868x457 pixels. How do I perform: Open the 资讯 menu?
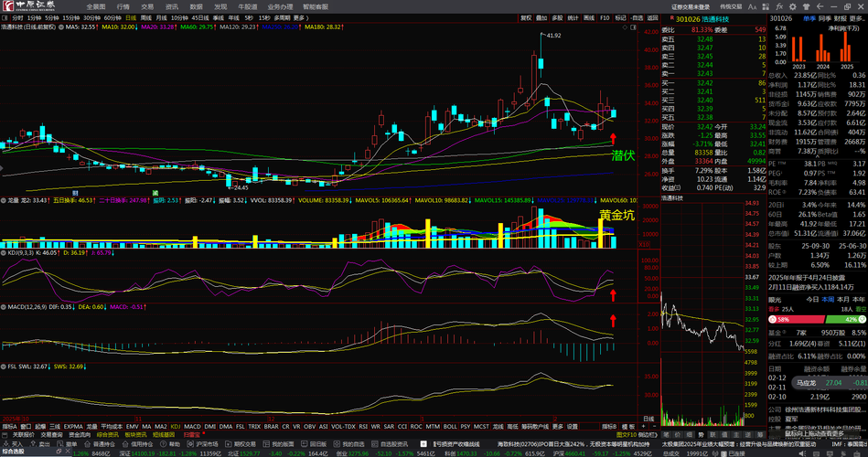[x=172, y=6]
